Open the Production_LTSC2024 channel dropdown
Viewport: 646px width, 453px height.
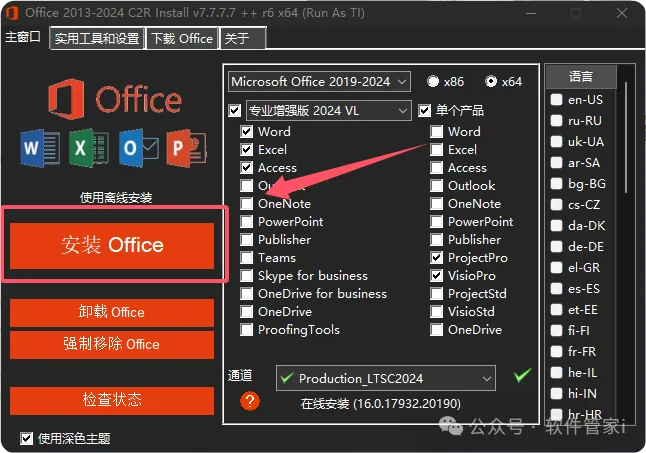tap(386, 378)
